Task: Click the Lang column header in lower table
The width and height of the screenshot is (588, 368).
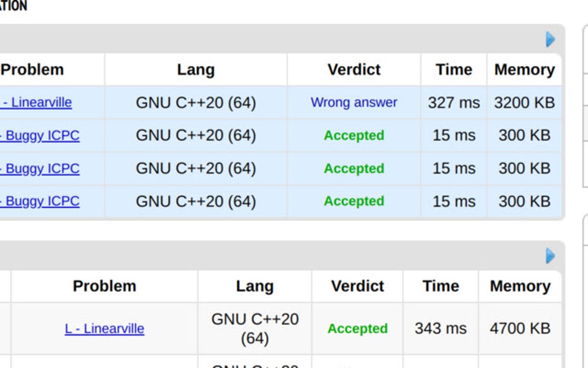Action: (254, 286)
